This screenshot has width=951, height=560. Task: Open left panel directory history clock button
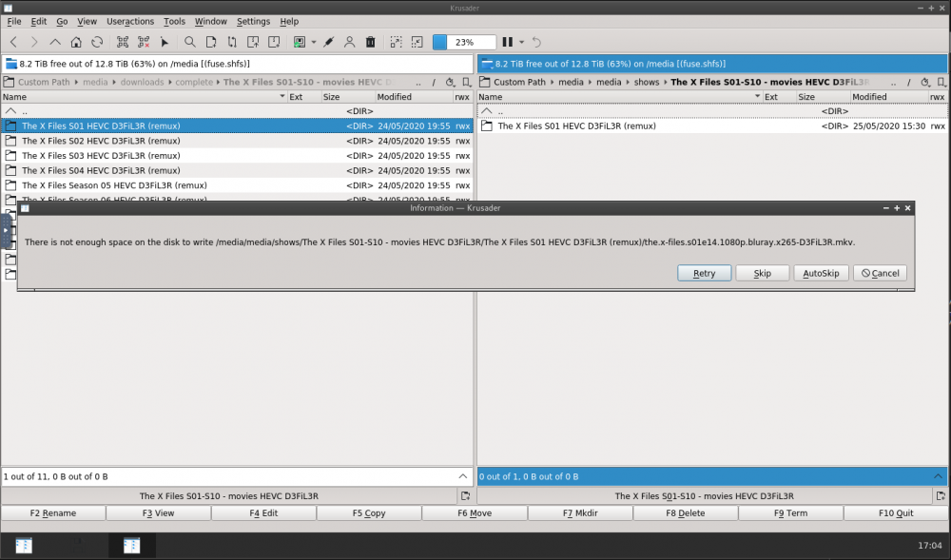[450, 83]
